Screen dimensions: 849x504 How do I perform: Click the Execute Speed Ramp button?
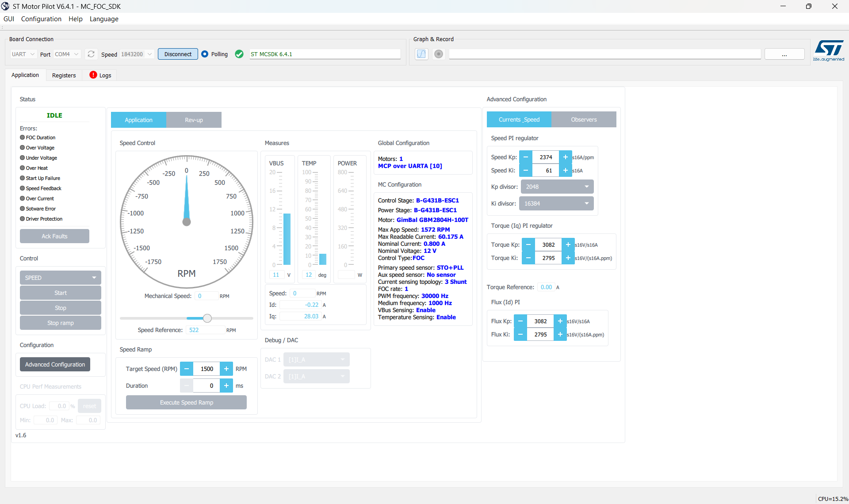[186, 402]
